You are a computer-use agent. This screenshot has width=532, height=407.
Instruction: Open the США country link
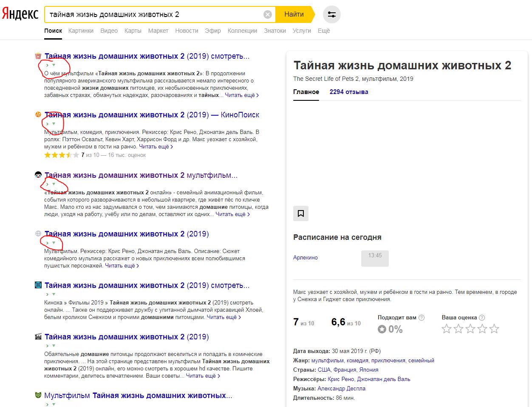point(324,370)
